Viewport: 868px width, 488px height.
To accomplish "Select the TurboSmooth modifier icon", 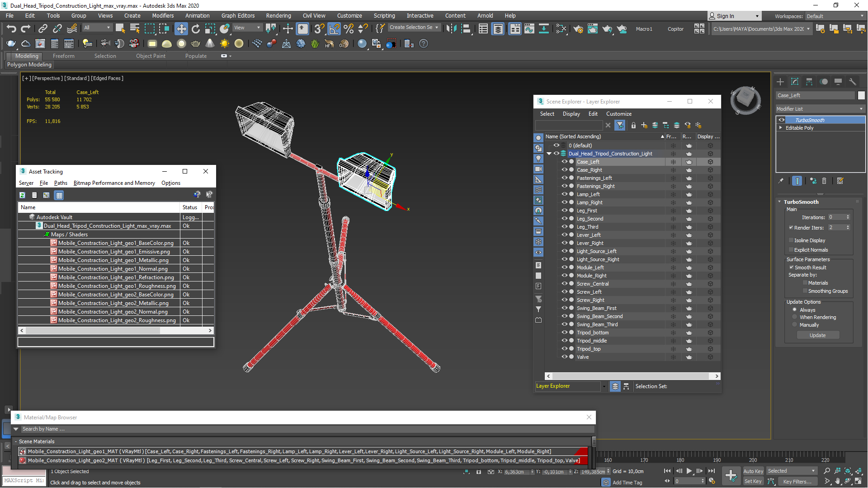I will [781, 120].
